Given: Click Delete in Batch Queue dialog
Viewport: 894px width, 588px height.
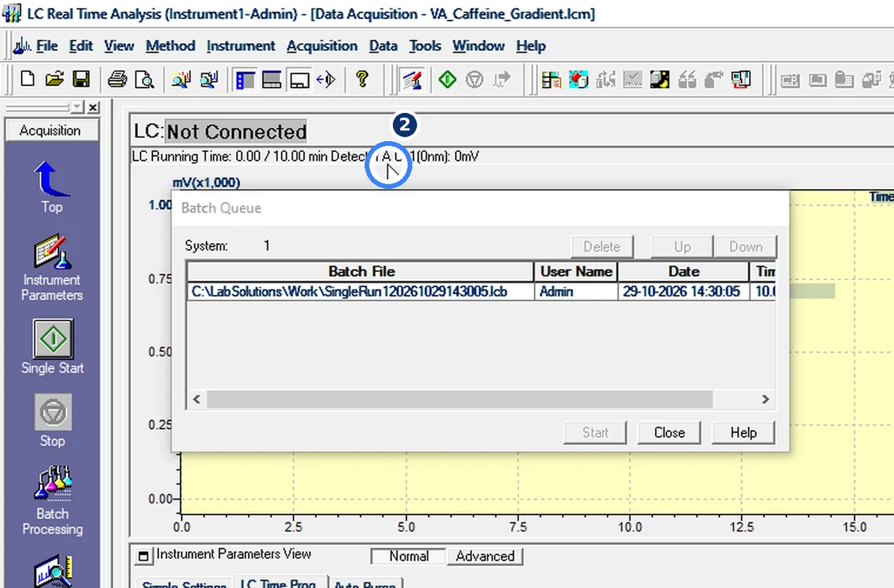Looking at the screenshot, I should coord(602,247).
